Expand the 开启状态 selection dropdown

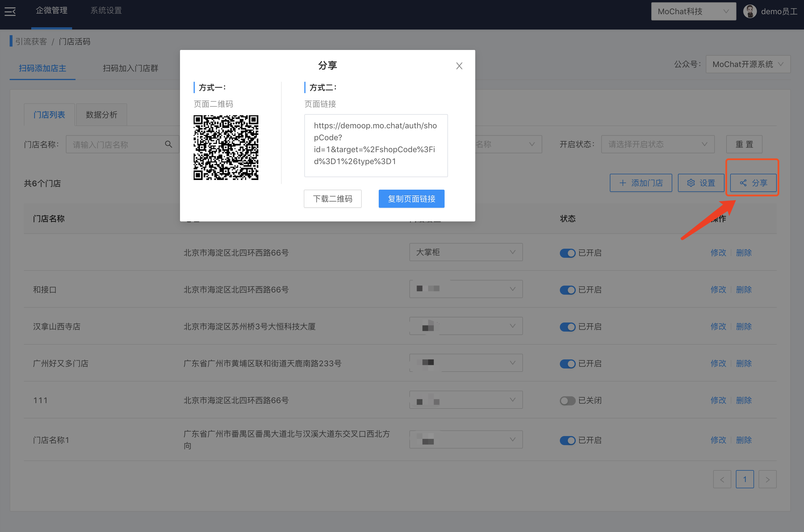click(658, 144)
